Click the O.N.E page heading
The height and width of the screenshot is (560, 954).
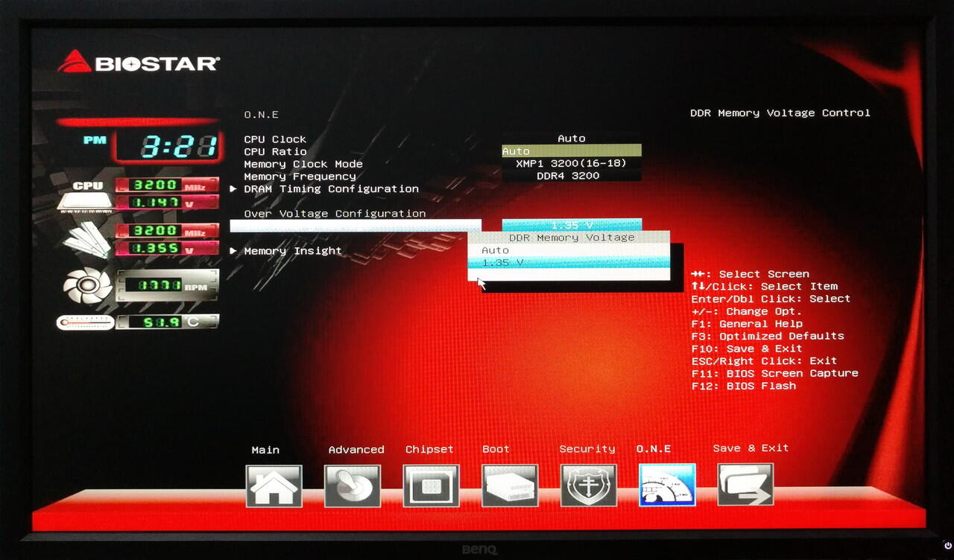point(262,115)
